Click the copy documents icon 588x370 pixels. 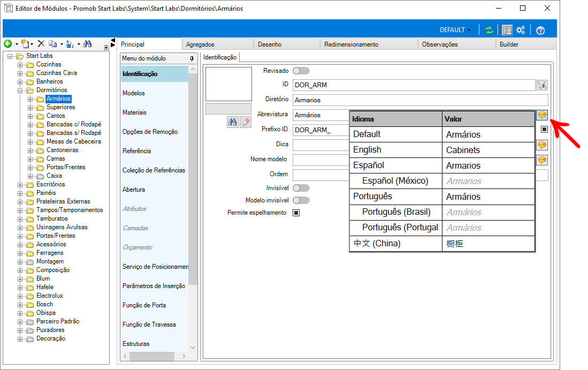(53, 44)
